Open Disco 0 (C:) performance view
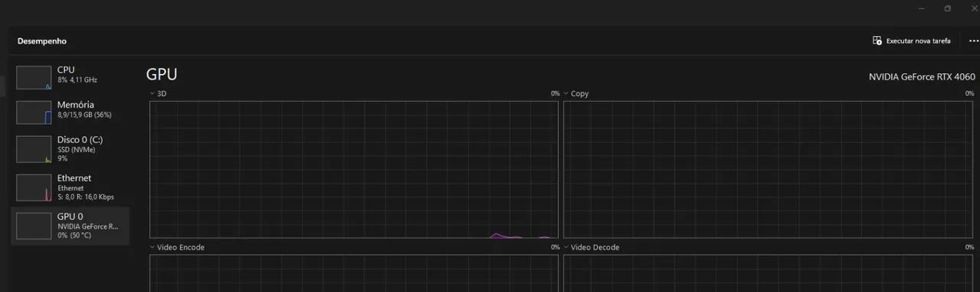 coord(70,150)
